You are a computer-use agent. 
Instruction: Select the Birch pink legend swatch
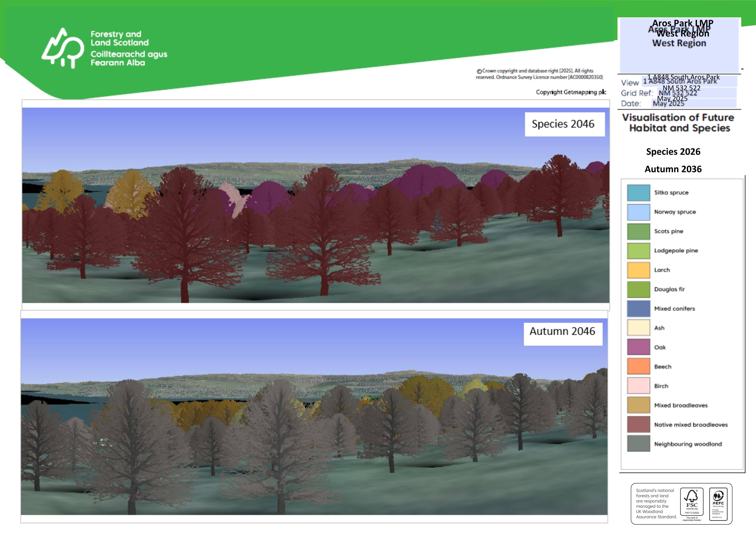coord(638,386)
